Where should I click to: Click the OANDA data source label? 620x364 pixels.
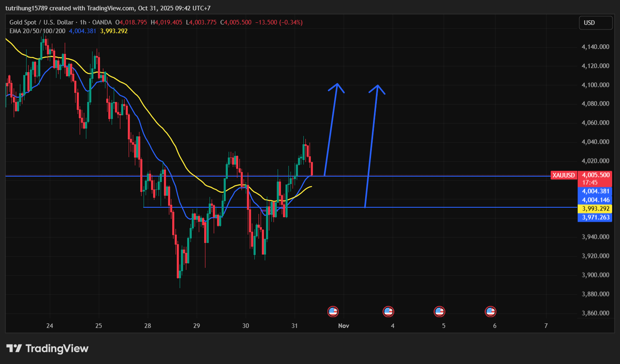point(102,22)
